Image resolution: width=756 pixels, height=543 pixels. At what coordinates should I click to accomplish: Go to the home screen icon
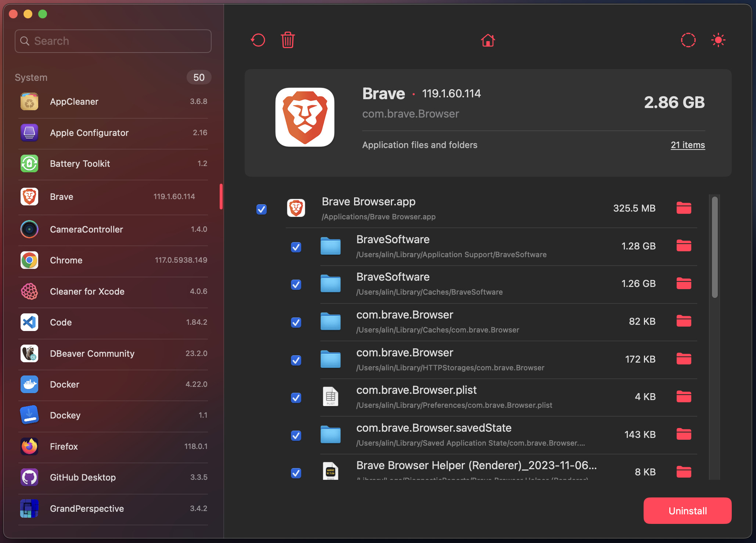488,40
